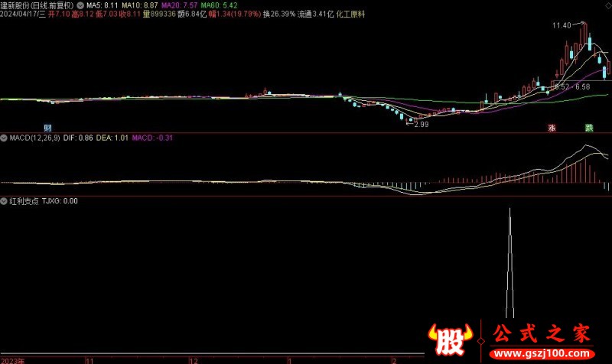Click the 2.99 low price label
Viewport: 612px width, 364px height.
(x=420, y=123)
